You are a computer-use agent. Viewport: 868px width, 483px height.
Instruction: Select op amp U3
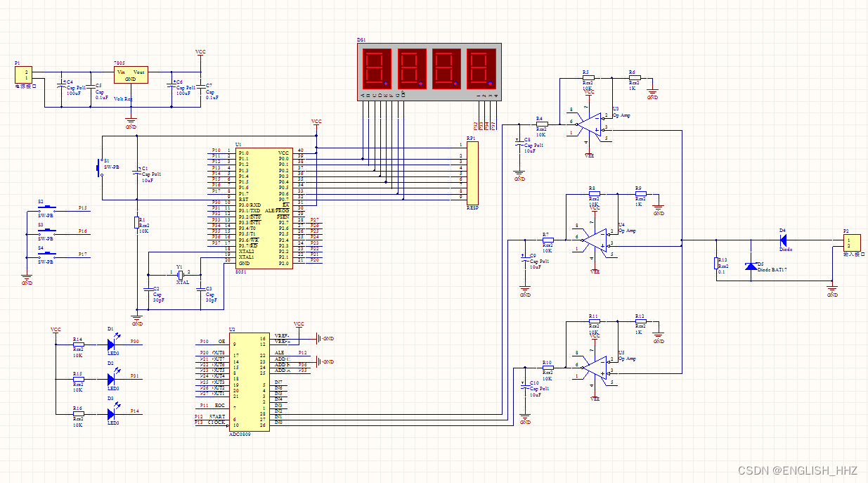pos(589,124)
